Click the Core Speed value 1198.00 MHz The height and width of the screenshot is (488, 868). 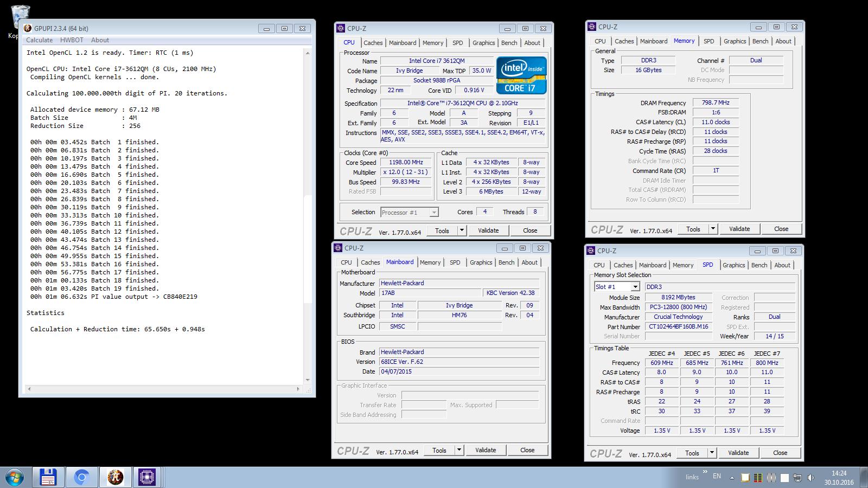pos(406,162)
